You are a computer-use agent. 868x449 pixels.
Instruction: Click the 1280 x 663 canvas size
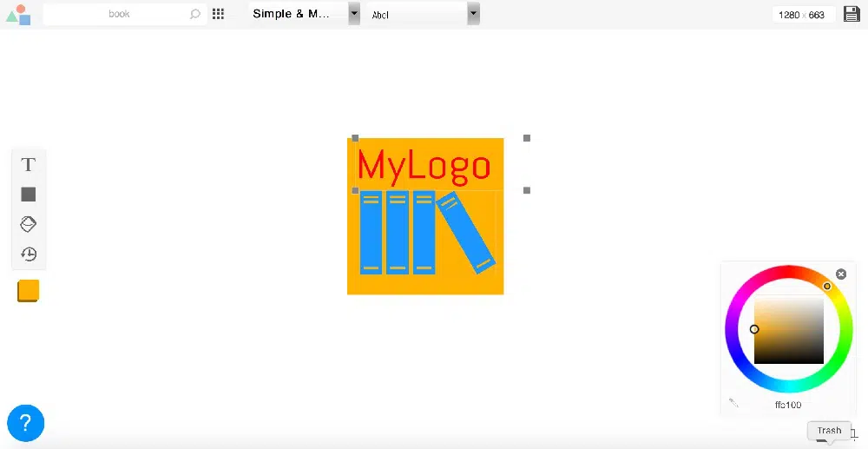point(802,15)
